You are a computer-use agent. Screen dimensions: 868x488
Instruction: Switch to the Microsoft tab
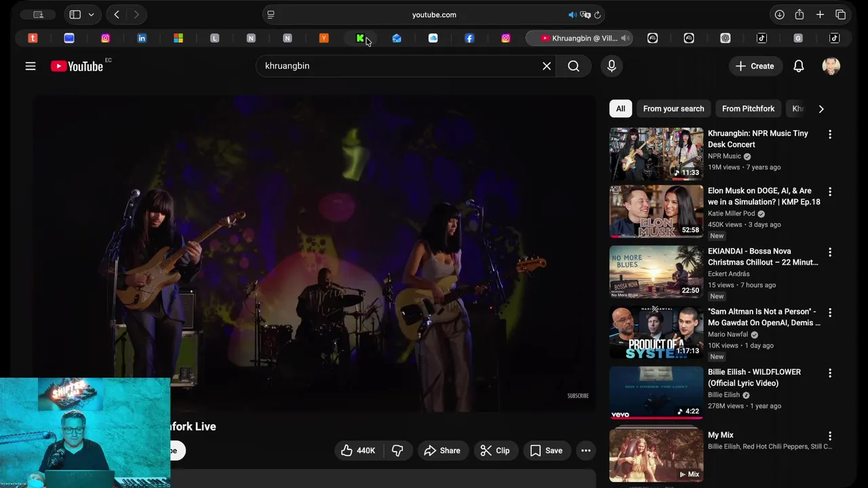pyautogui.click(x=178, y=38)
